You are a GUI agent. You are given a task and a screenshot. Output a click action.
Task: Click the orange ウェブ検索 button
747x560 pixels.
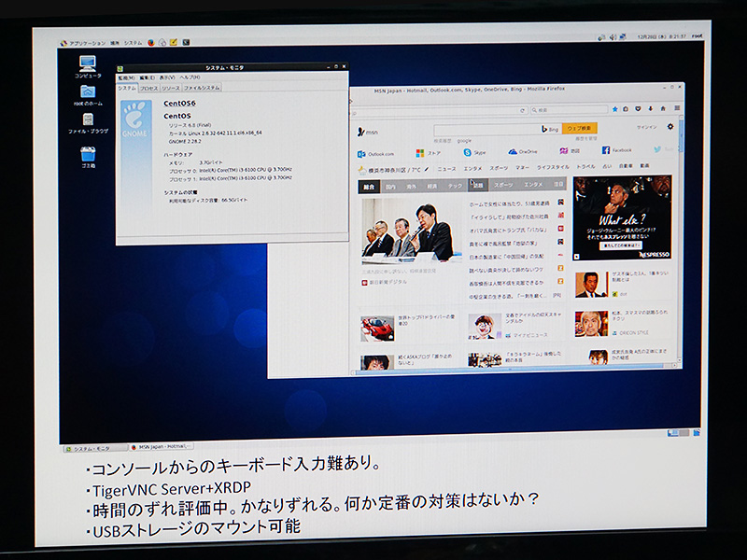coord(579,128)
